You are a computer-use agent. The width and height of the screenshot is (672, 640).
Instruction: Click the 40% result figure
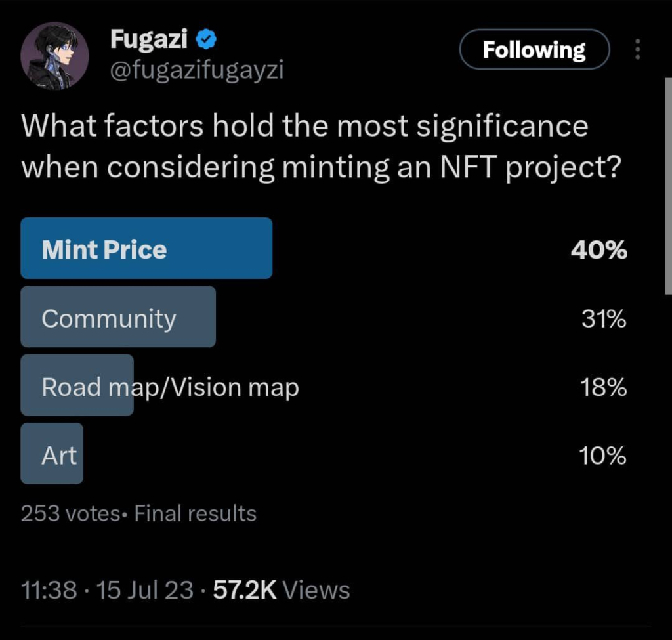point(598,249)
